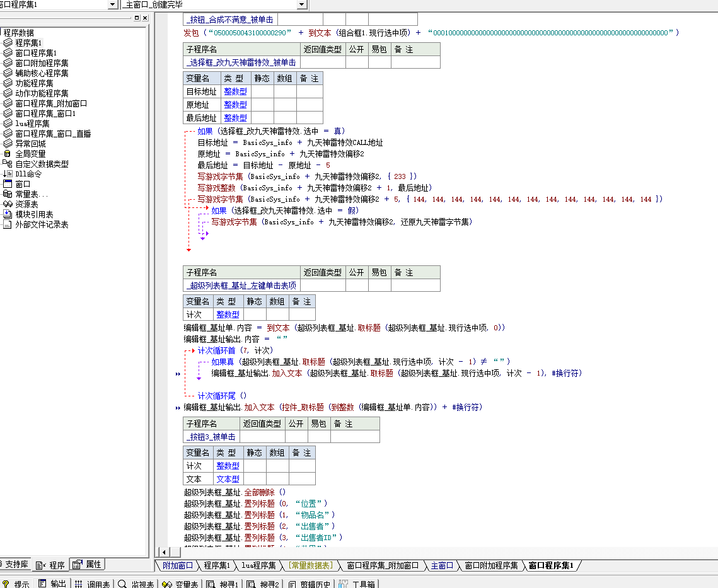Click the horizontal scrollbar left arrow
The width and height of the screenshot is (718, 588).
click(163, 552)
